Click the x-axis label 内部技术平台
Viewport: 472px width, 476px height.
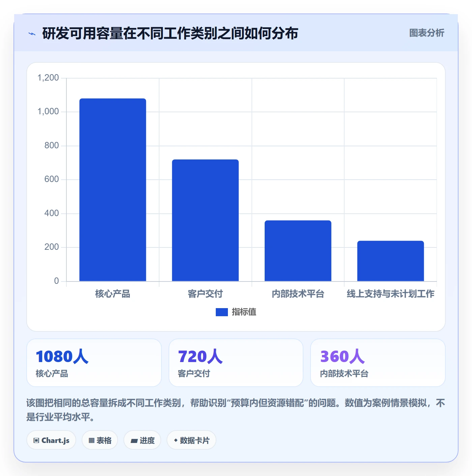pyautogui.click(x=298, y=294)
